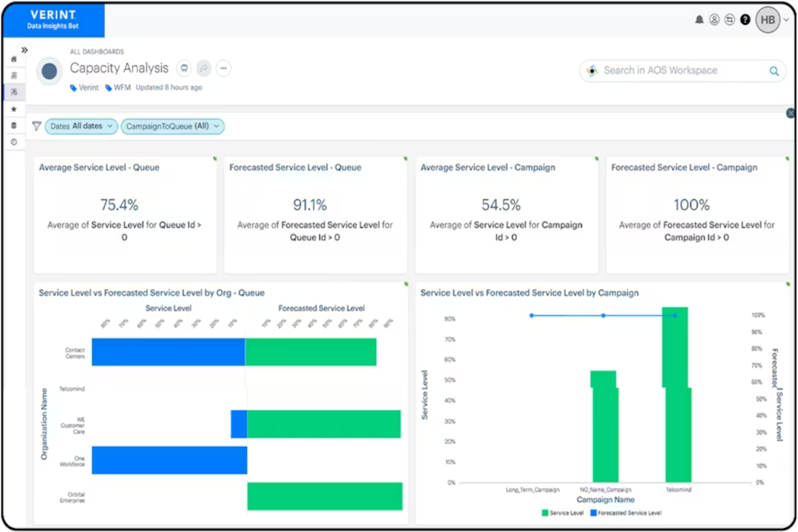The height and width of the screenshot is (532, 798).
Task: Open help via the question mark icon
Action: (745, 19)
